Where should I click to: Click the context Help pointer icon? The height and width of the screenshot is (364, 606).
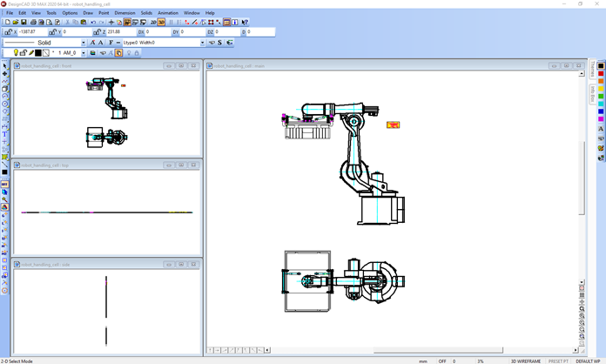[x=244, y=22]
